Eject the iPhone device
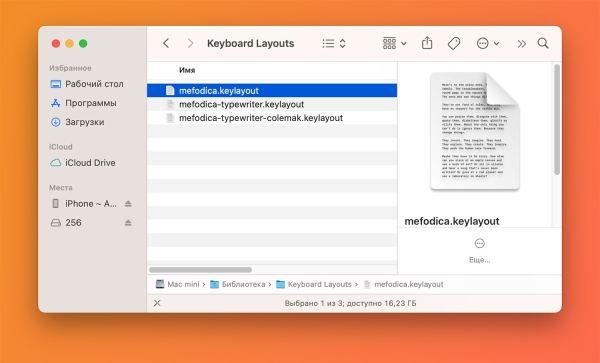Viewport: 600px width, 363px height. click(128, 204)
